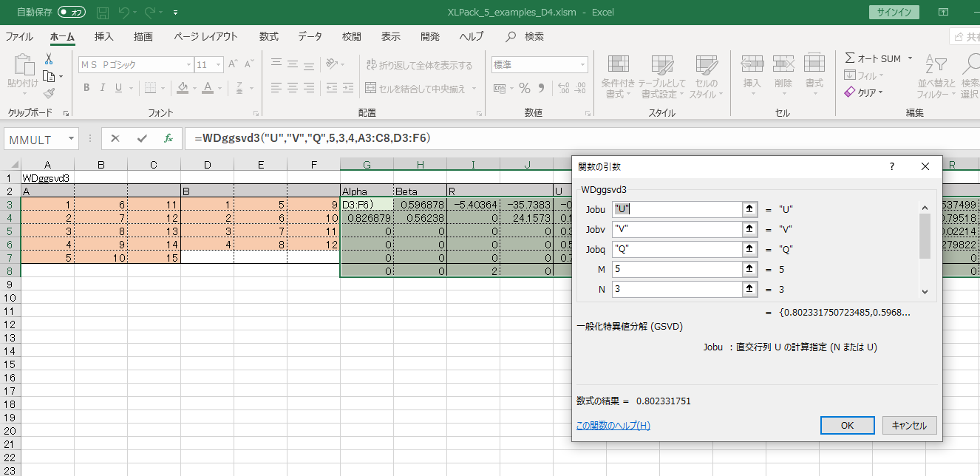Open the number format dropdown

coord(582,65)
